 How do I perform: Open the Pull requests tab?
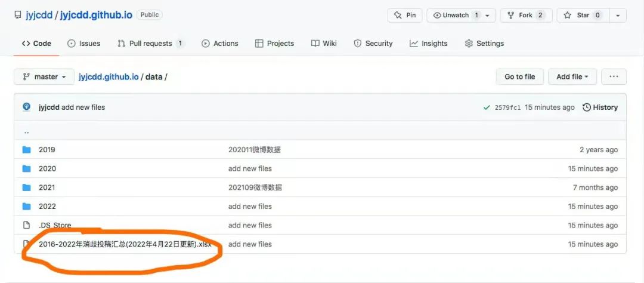[151, 43]
